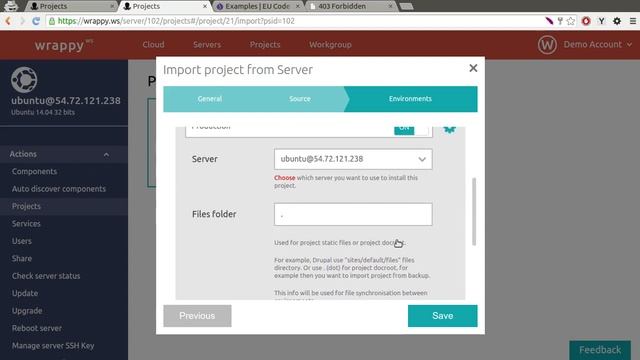Toggle the Production environment ON switch
This screenshot has width=640, height=360.
tap(412, 130)
